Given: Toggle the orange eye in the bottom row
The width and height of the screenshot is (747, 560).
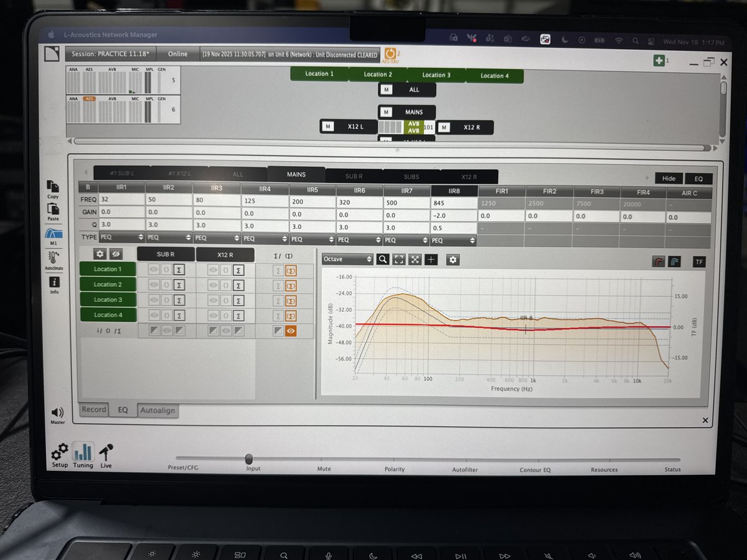Looking at the screenshot, I should pyautogui.click(x=290, y=331).
